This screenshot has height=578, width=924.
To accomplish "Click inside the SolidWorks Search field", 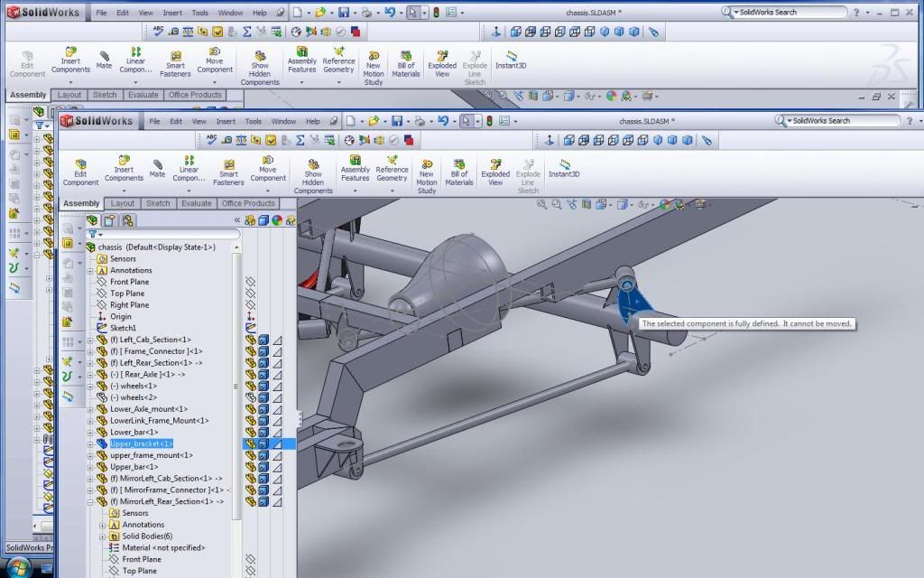I will click(839, 120).
